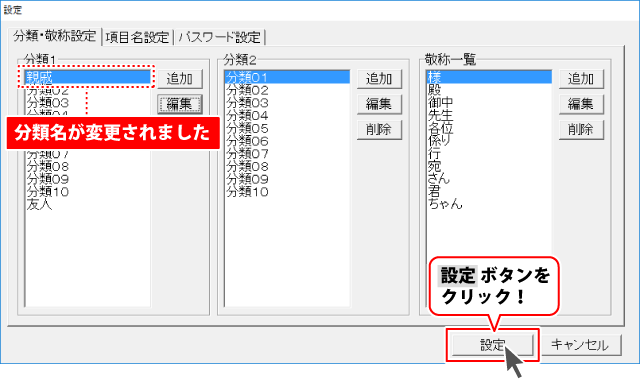Select 宛 in 敬称一覧 list
The image size is (640, 380).
click(489, 167)
